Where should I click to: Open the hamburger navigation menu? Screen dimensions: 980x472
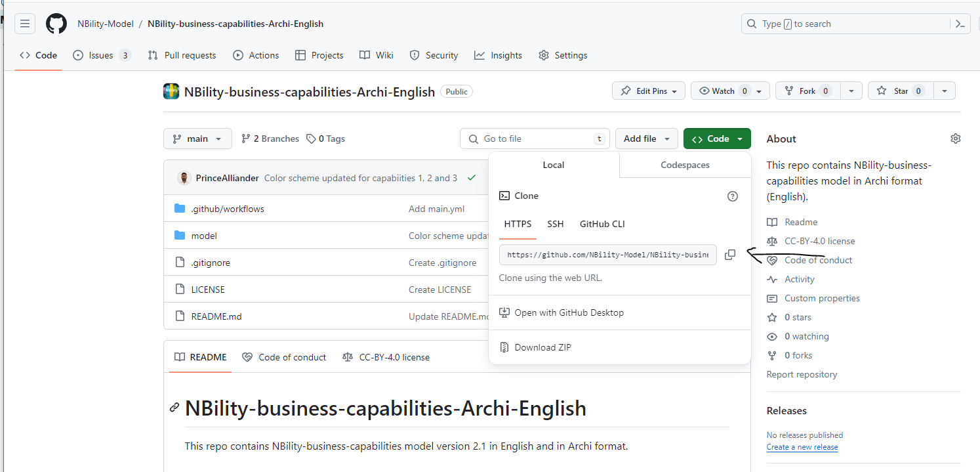pos(24,24)
